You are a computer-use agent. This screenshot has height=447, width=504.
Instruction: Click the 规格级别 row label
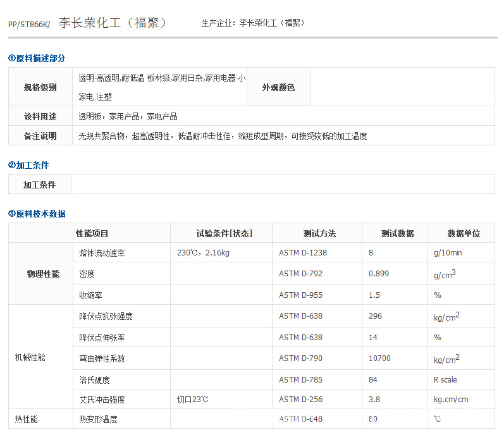[40, 87]
